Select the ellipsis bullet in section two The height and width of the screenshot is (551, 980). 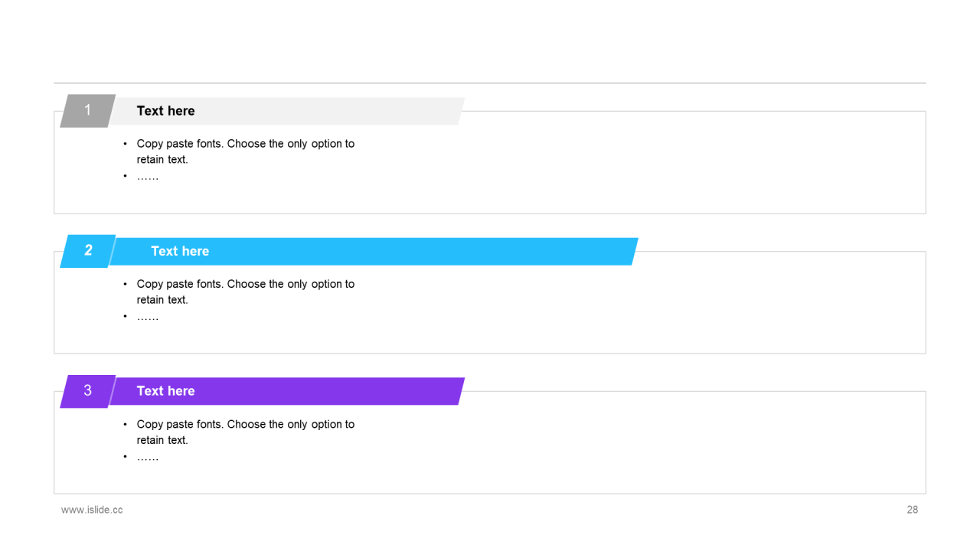coord(147,317)
